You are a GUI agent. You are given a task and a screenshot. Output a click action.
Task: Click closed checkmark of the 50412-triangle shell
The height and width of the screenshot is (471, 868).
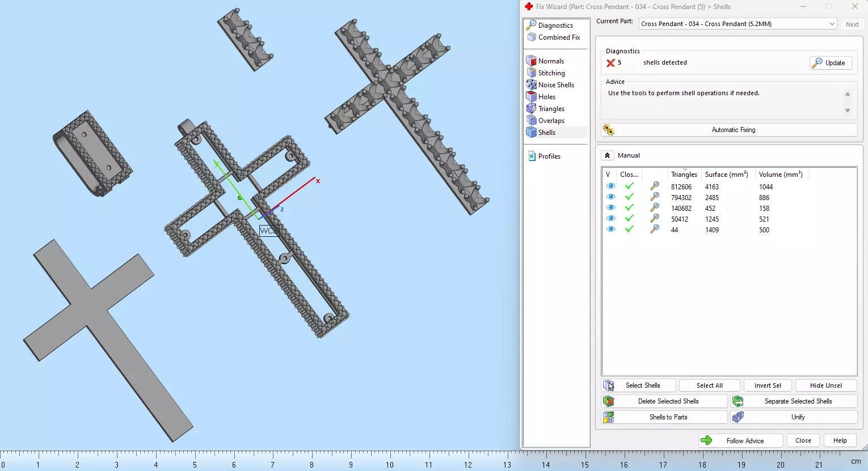(629, 218)
